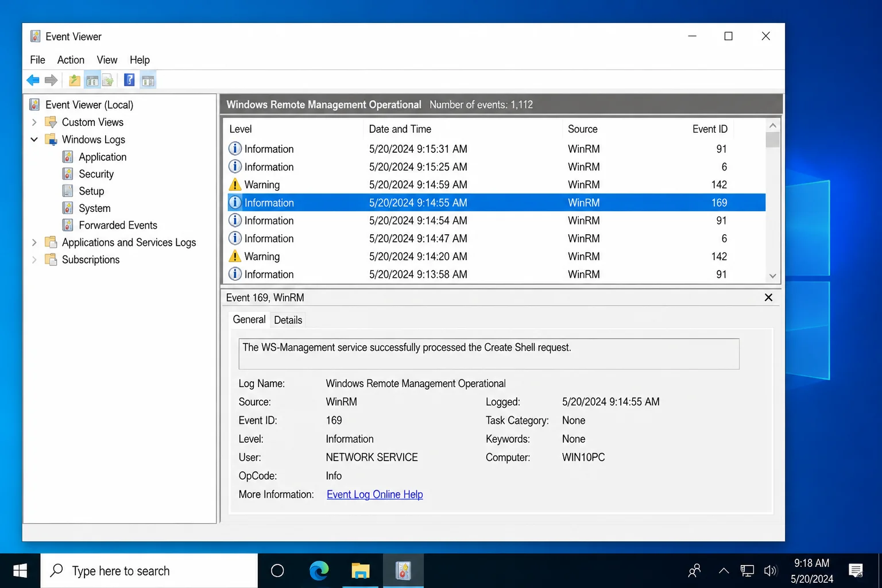The height and width of the screenshot is (588, 882).
Task: Toggle Show/Hide Action Pane toolbar icon
Action: tap(148, 80)
